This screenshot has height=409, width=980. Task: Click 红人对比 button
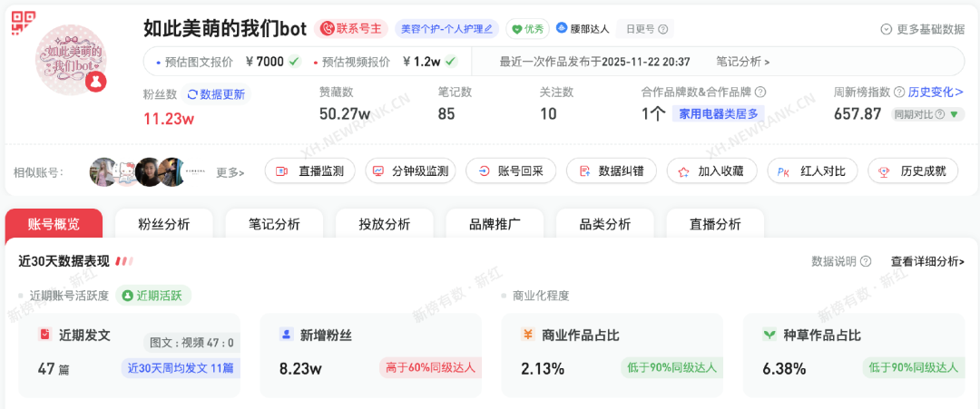[812, 171]
